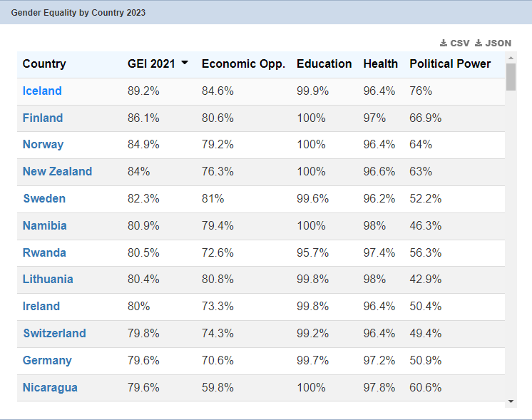Sort by the Health column header

pos(380,63)
